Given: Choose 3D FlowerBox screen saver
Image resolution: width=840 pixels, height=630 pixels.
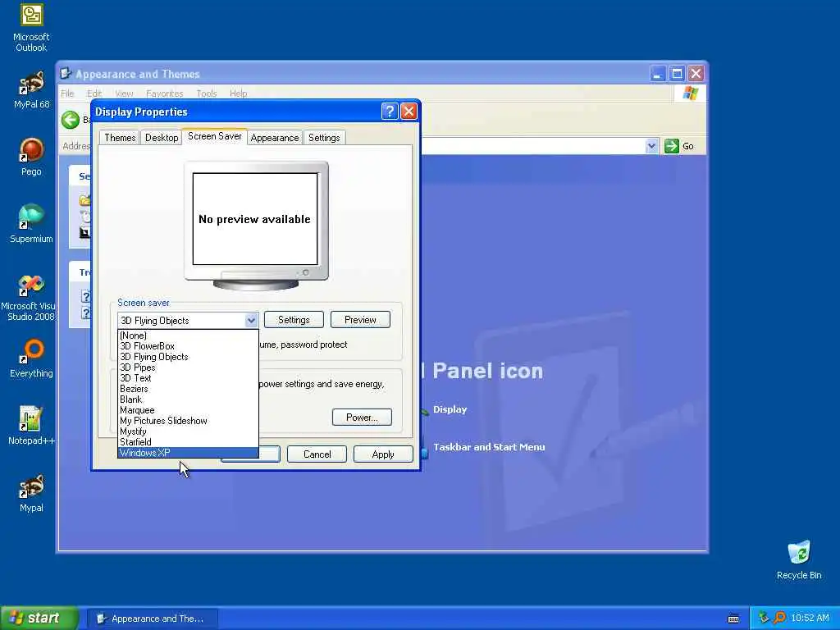Looking at the screenshot, I should (x=188, y=346).
